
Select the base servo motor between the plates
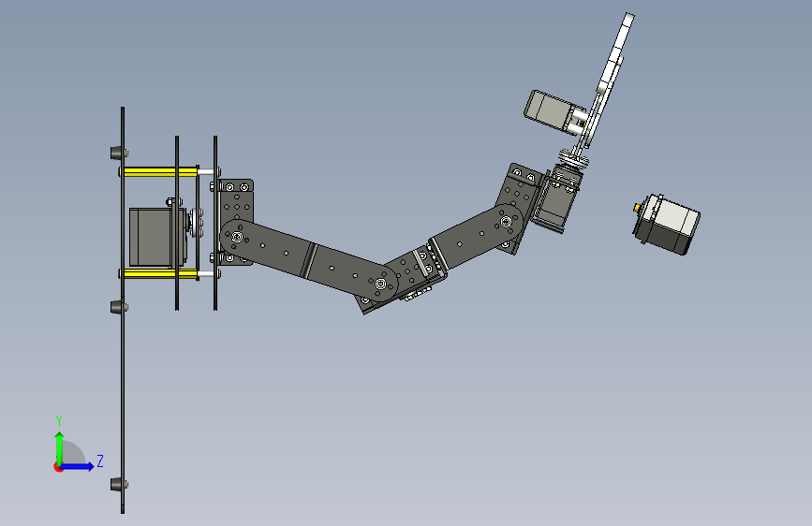click(155, 236)
